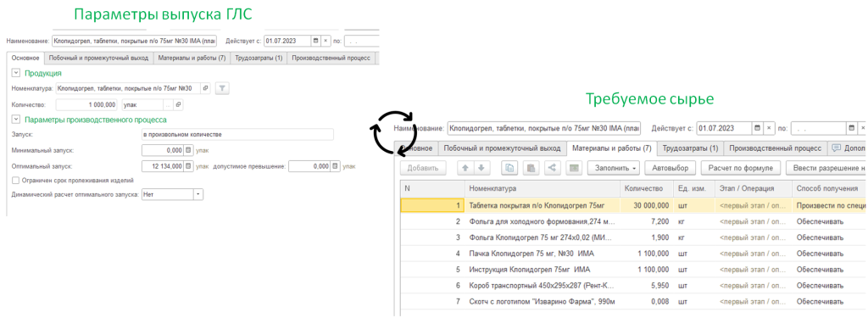Click the Автовыбор button
Viewport: 868px width, 318px height.
670,167
